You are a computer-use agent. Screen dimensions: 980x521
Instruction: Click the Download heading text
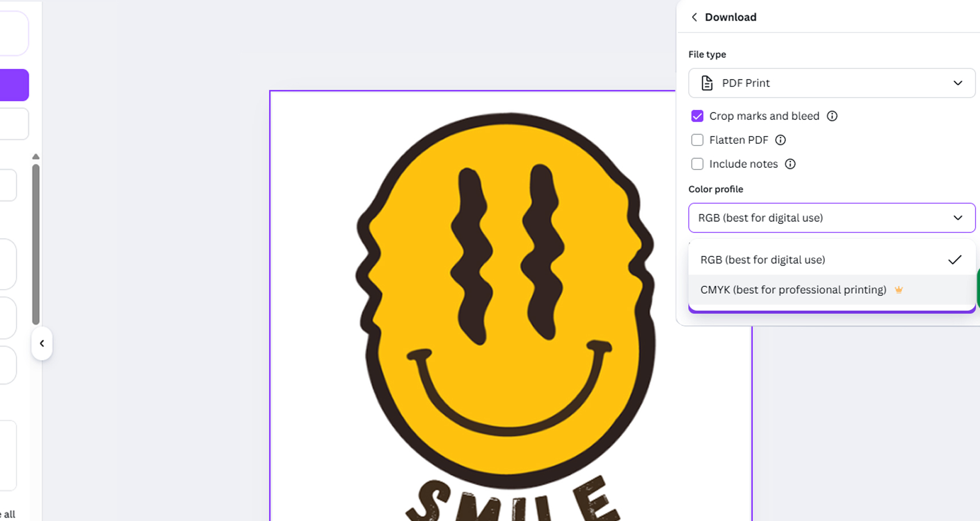tap(730, 17)
